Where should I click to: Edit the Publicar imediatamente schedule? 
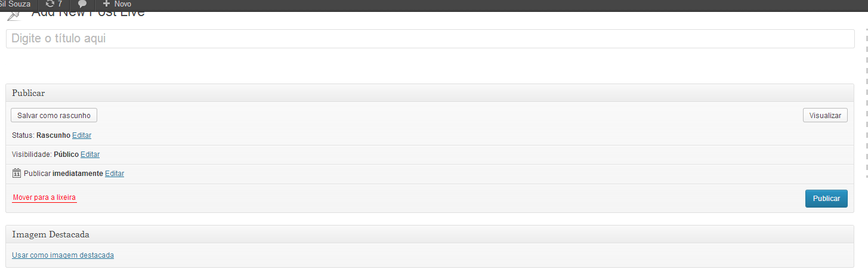(115, 174)
